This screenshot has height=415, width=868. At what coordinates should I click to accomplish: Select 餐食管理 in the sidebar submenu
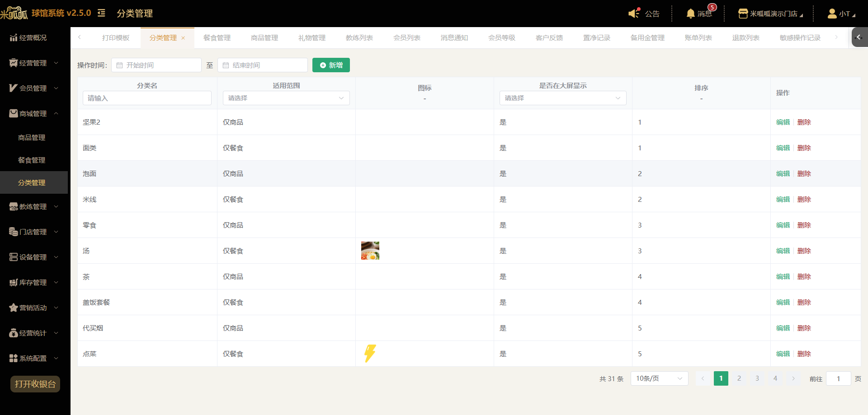point(32,160)
